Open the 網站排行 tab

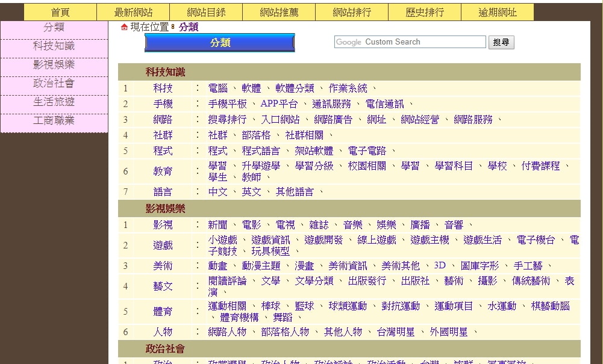coord(352,12)
